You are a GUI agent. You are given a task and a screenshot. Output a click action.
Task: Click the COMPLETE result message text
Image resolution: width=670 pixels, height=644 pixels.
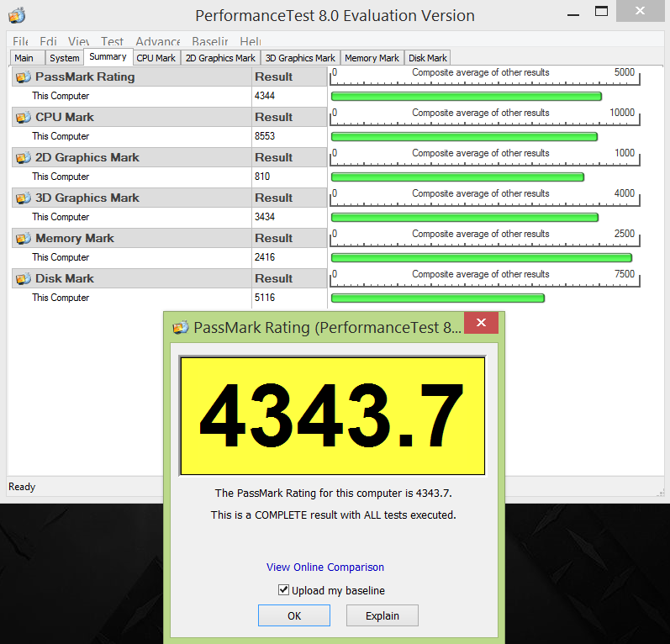click(x=333, y=515)
